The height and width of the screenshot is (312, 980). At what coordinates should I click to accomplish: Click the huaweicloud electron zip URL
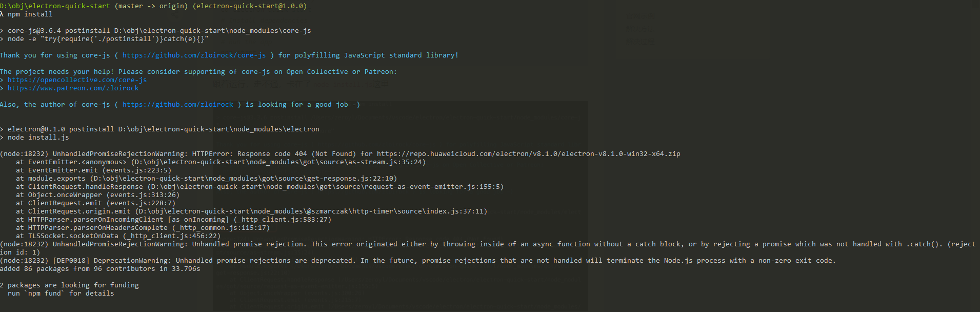point(529,154)
